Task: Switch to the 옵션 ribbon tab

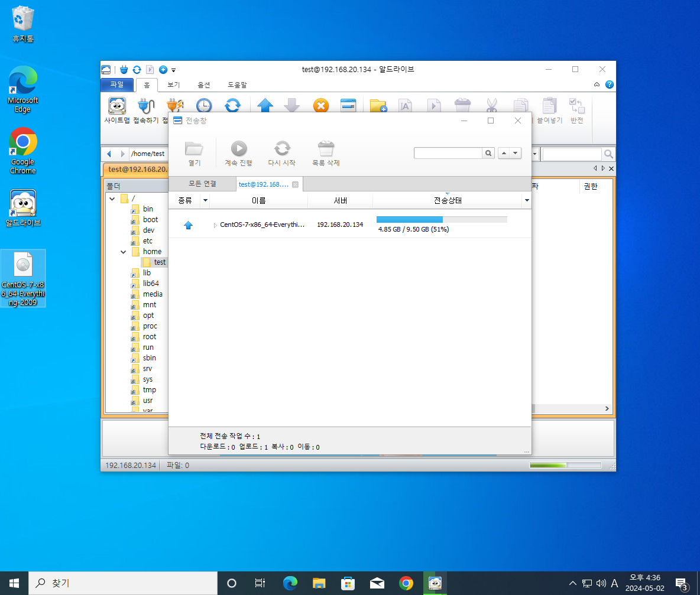Action: coord(203,84)
